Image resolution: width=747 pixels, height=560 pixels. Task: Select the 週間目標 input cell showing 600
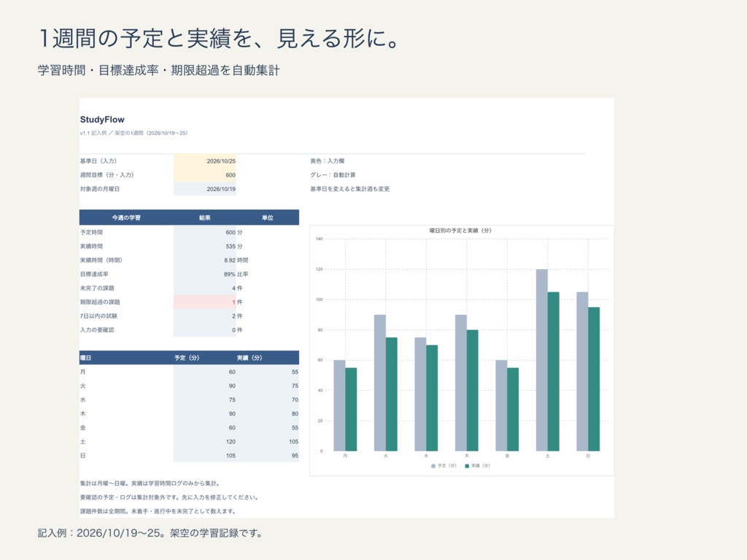[205, 175]
